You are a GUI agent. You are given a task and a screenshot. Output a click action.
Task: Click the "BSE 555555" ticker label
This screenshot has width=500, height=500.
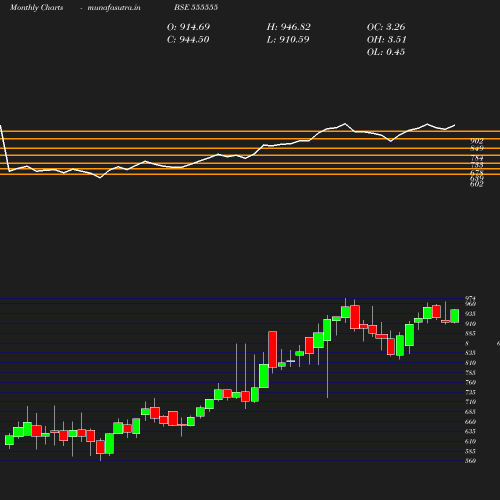[x=196, y=7]
